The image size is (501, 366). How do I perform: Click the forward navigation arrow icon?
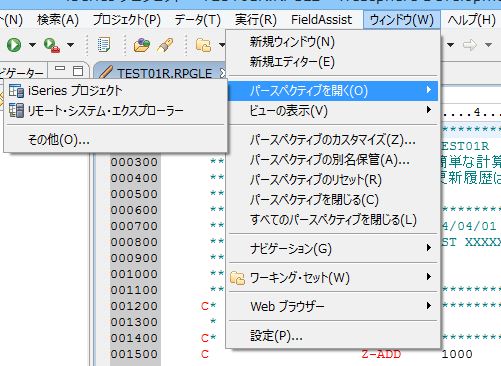[x=469, y=45]
